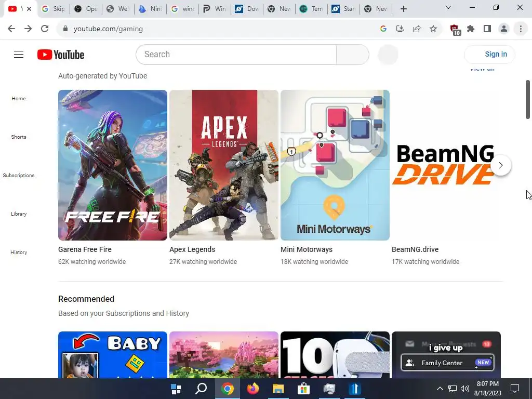Image resolution: width=532 pixels, height=399 pixels.
Task: Click the browser forward arrow
Action: click(28, 29)
